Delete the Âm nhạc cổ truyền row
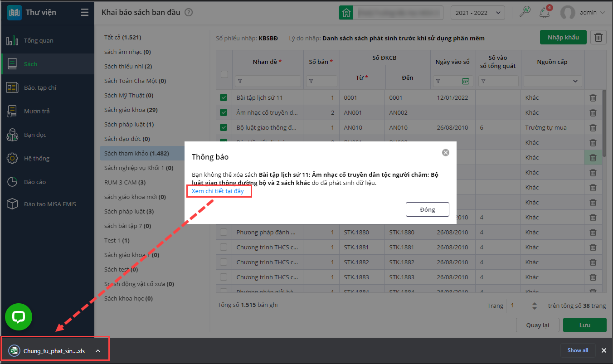The image size is (613, 364). [593, 112]
